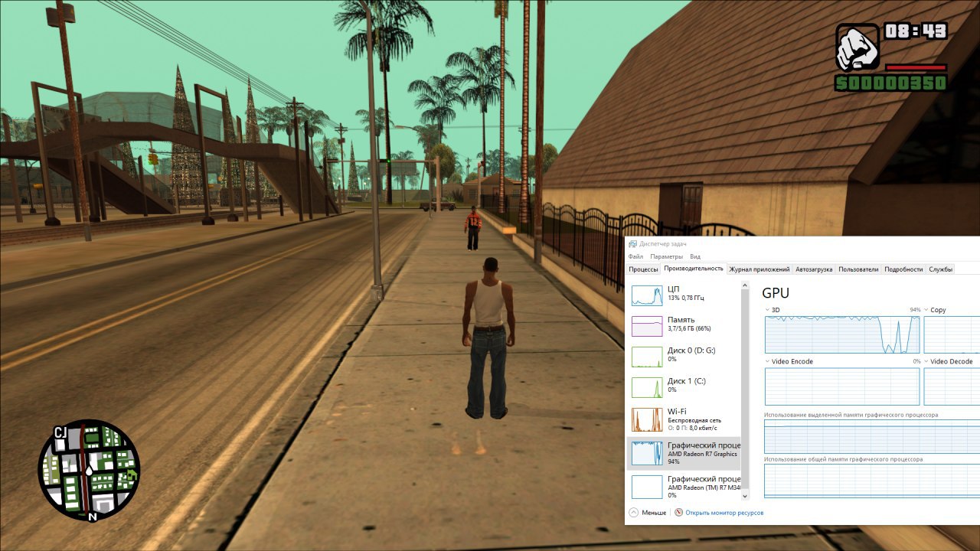The height and width of the screenshot is (551, 980).
Task: Click the red health bar in HUD
Action: [916, 67]
